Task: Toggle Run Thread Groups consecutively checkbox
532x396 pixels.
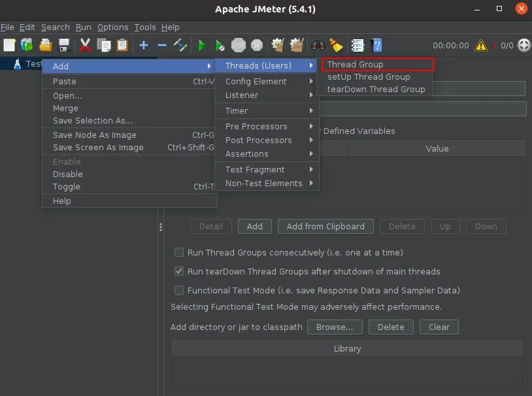Action: pyautogui.click(x=179, y=252)
